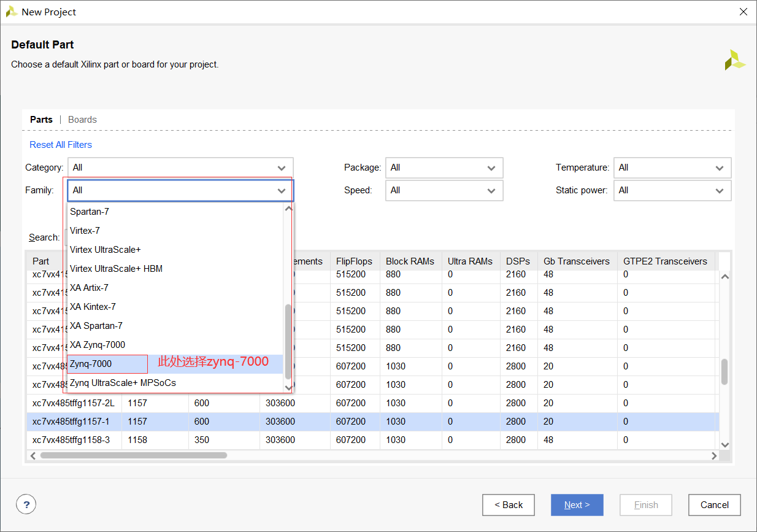This screenshot has height=532, width=757.
Task: Choose Virtex UltraScale+ family option
Action: 175,250
